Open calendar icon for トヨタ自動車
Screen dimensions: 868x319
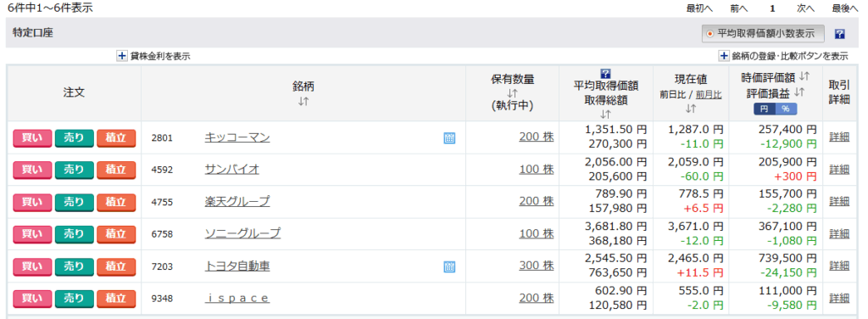coord(449,267)
